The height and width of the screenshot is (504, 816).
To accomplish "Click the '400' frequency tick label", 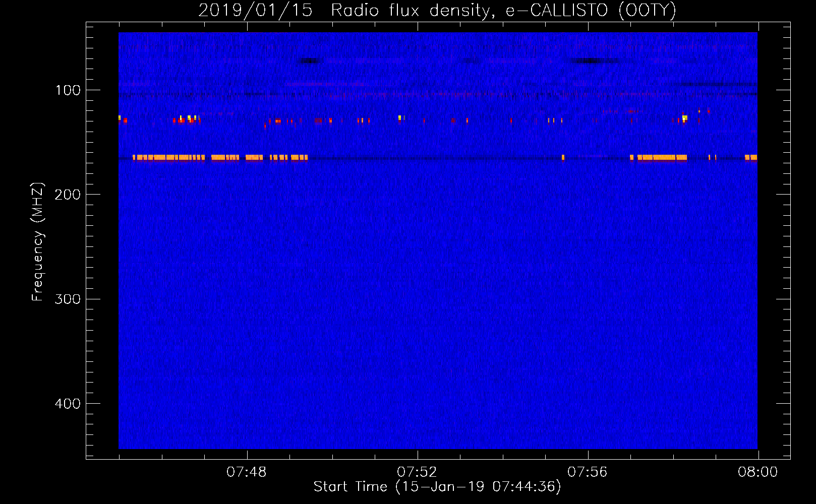I will point(68,404).
